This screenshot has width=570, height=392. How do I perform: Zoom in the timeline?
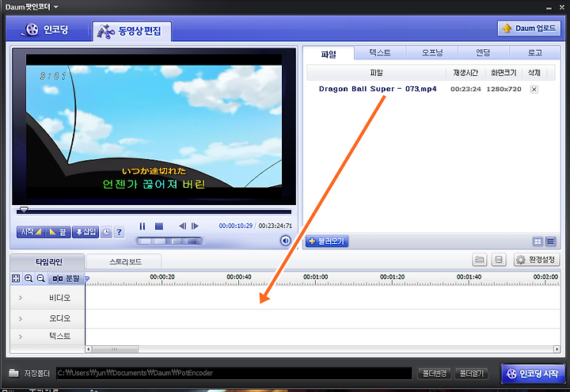pyautogui.click(x=28, y=279)
